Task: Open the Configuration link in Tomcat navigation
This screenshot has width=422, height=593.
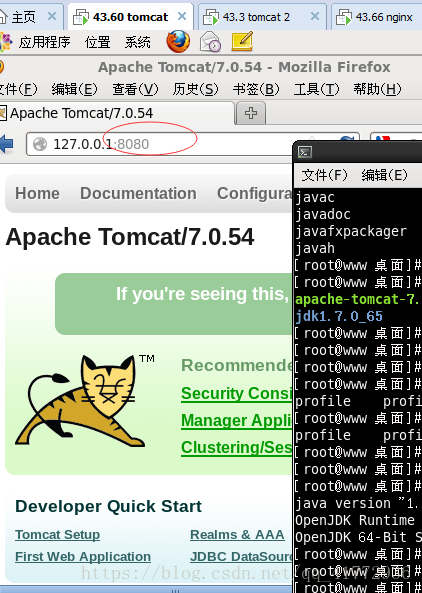Action: click(254, 194)
